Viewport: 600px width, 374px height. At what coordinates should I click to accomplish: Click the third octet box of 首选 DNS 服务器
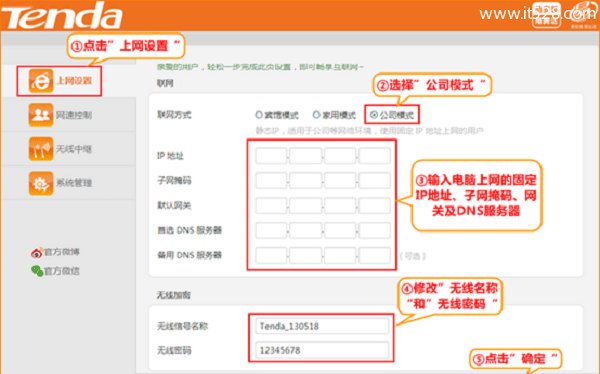click(x=340, y=230)
